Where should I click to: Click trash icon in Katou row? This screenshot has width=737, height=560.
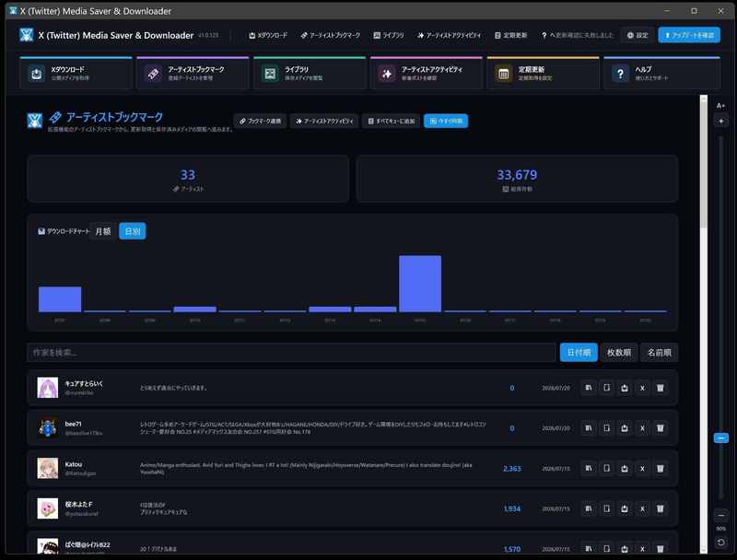tap(660, 469)
